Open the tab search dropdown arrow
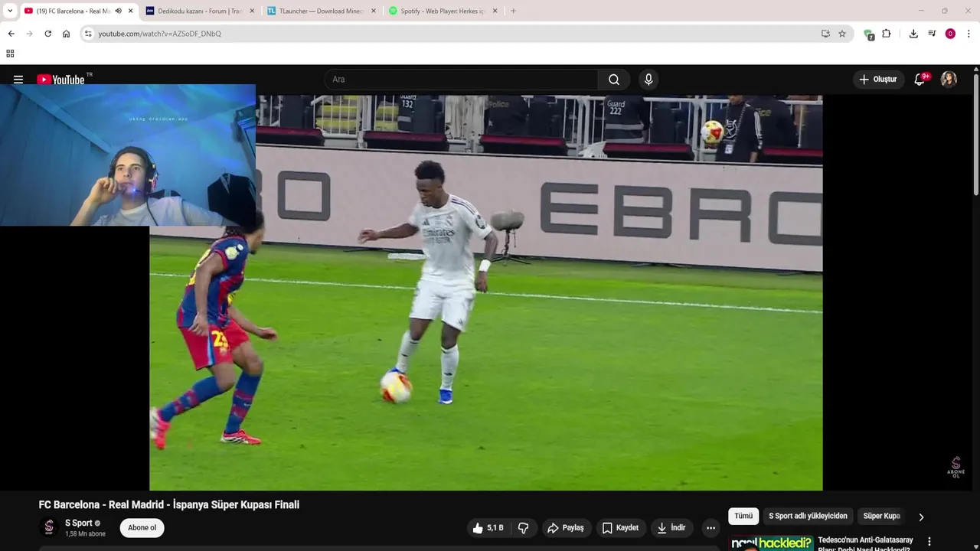This screenshot has width=980, height=551. [x=10, y=11]
